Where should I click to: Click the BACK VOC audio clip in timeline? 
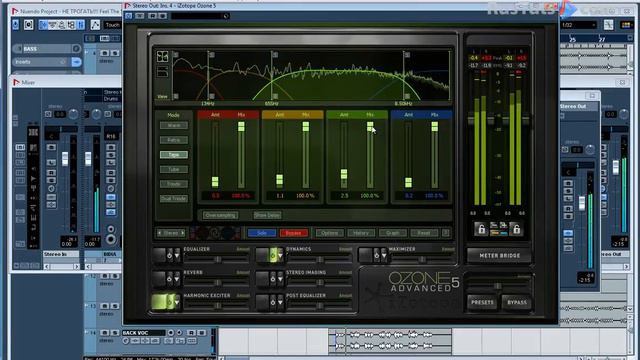click(x=390, y=340)
